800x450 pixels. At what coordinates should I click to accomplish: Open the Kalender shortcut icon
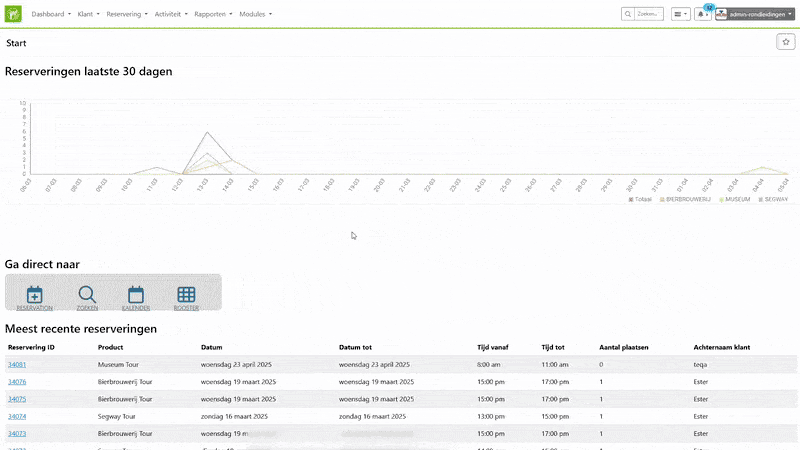pyautogui.click(x=136, y=296)
